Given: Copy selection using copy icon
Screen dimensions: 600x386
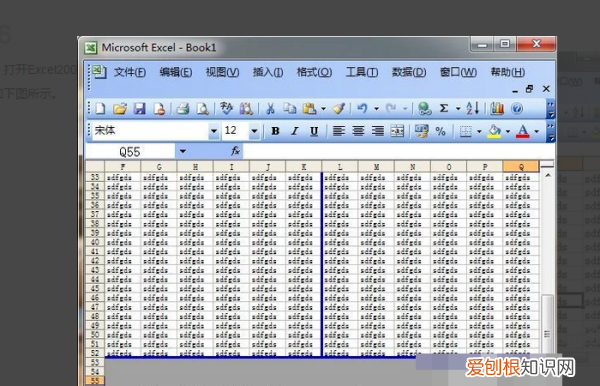Looking at the screenshot, I should 290,109.
